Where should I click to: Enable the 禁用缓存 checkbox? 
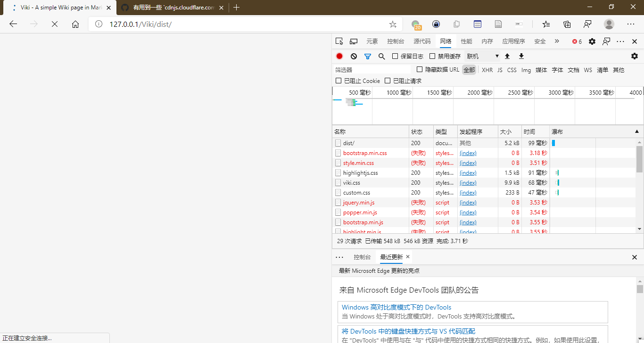[432, 56]
